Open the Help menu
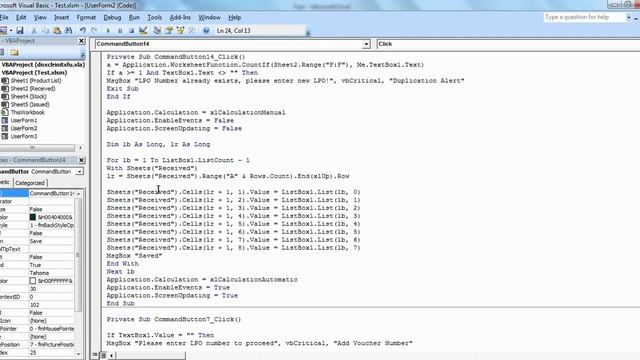 coord(235,18)
